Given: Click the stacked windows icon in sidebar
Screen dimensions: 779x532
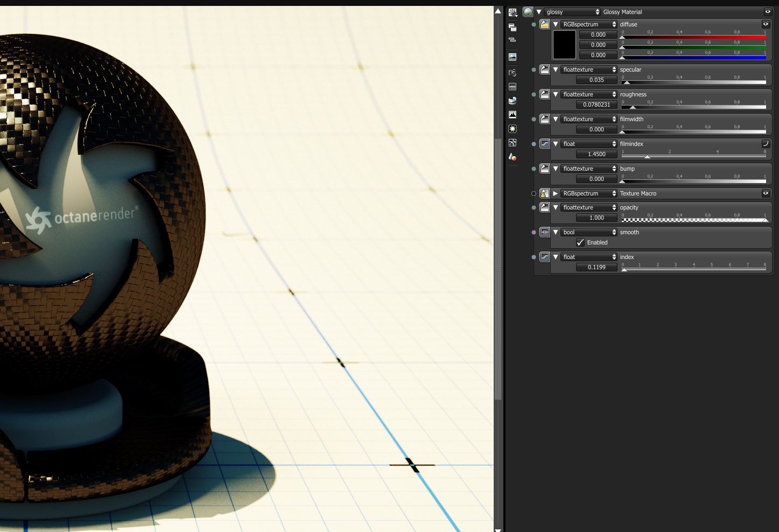Looking at the screenshot, I should [513, 27].
